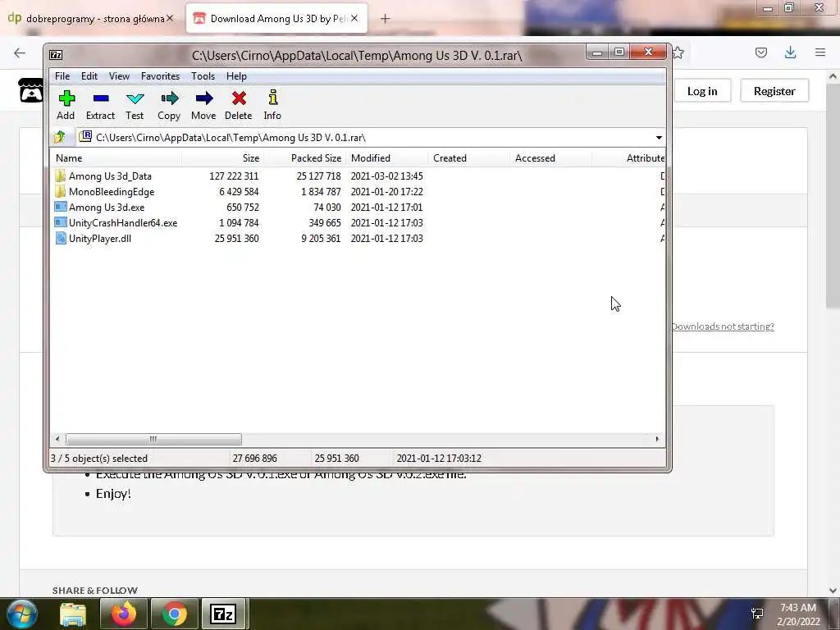This screenshot has height=630, width=840.
Task: Open Firefox downloads arrow icon
Action: click(x=790, y=52)
